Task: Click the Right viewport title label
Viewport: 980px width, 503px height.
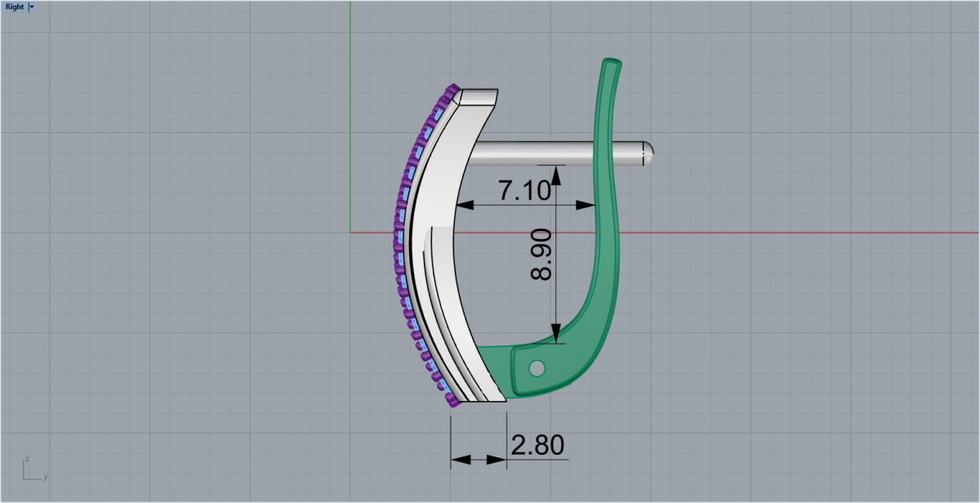Action: (x=14, y=7)
